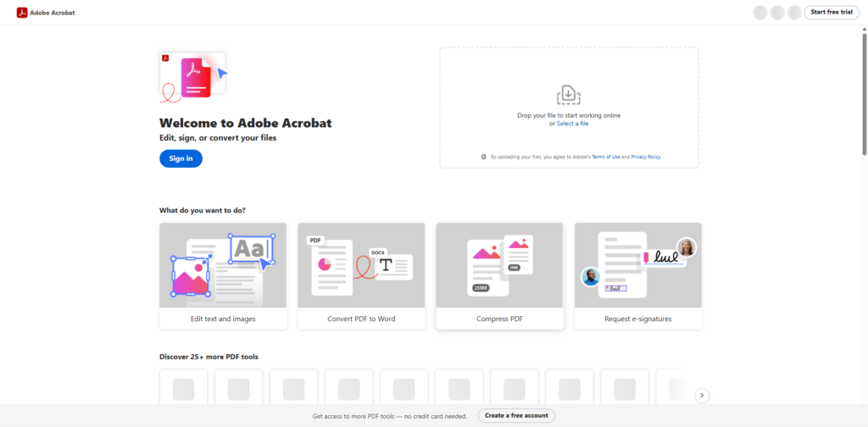Click the Adobe Acrobat logo icon in header
Screen dimensions: 868x427
22,12
